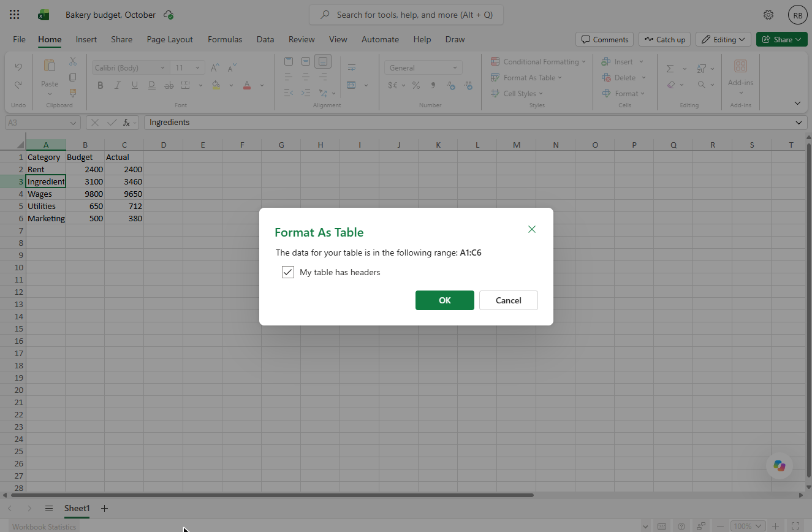This screenshot has width=812, height=532.
Task: Apply percent style with the % icon
Action: pos(416,85)
